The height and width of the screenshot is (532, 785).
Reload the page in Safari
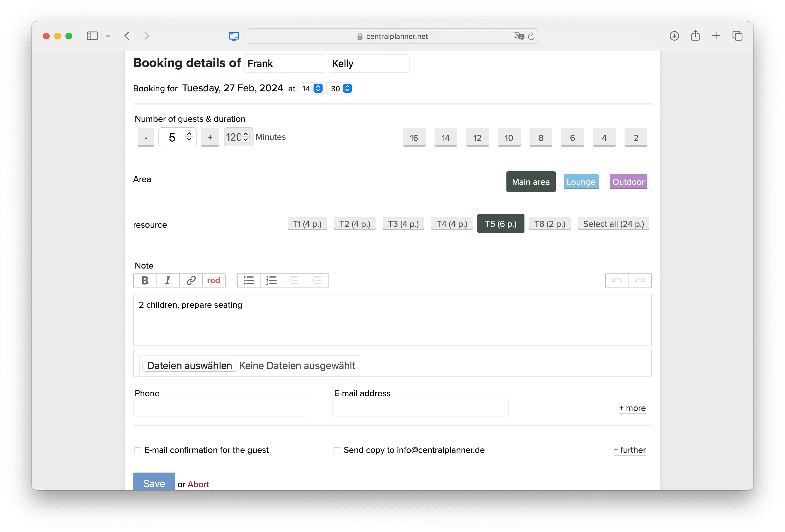531,36
